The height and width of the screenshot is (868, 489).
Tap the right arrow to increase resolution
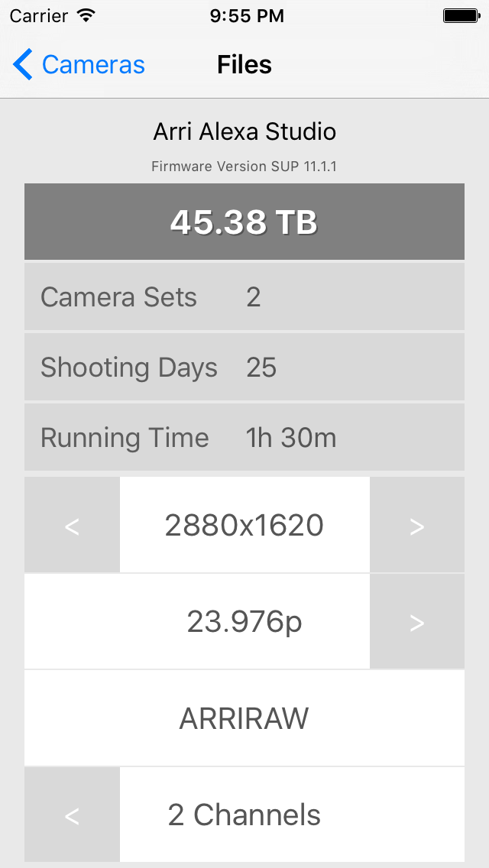(417, 525)
